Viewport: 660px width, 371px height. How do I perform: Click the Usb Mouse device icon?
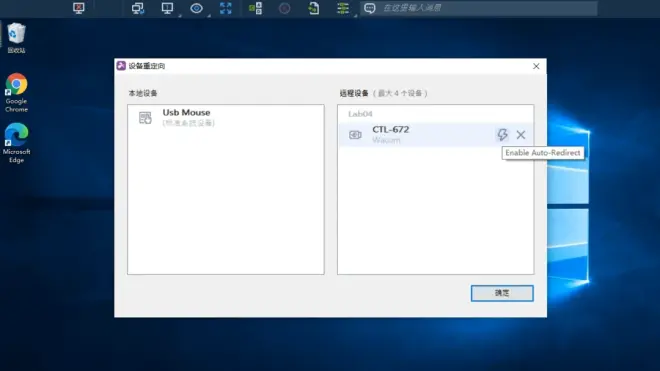pos(145,117)
